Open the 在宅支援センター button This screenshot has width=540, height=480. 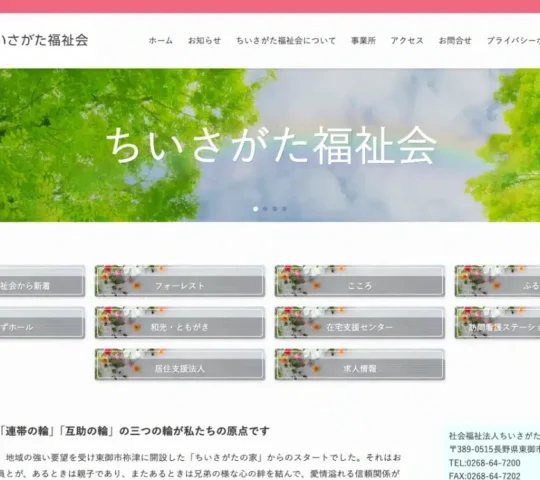point(360,323)
